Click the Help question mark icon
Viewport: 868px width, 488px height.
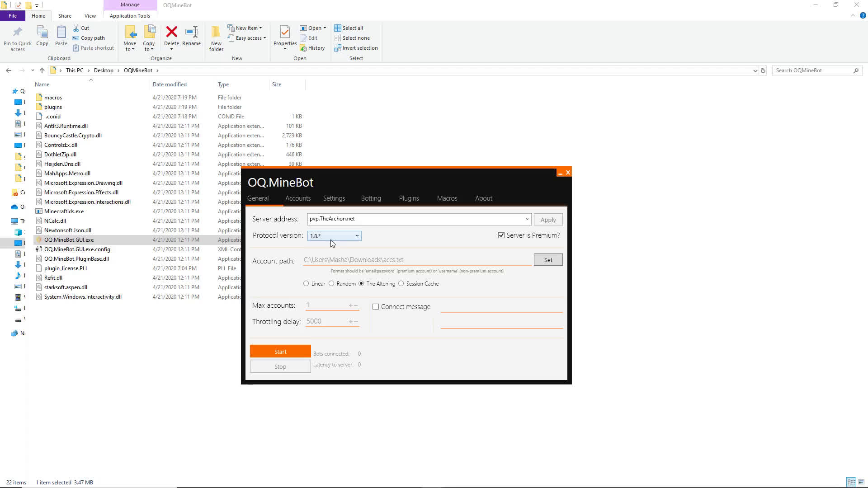(x=863, y=15)
